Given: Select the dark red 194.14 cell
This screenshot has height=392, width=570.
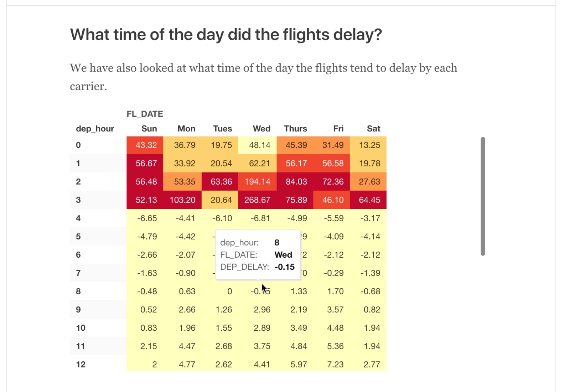Looking at the screenshot, I should [257, 182].
